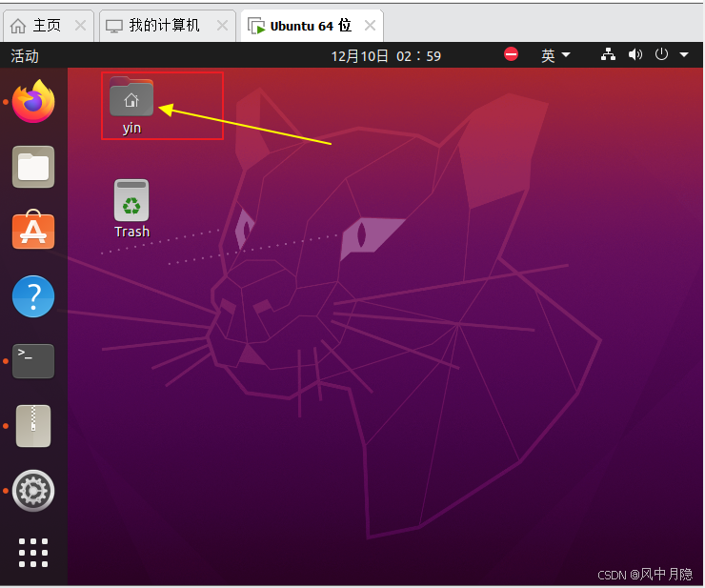Click the volume speaker icon
705x588 pixels.
point(635,55)
